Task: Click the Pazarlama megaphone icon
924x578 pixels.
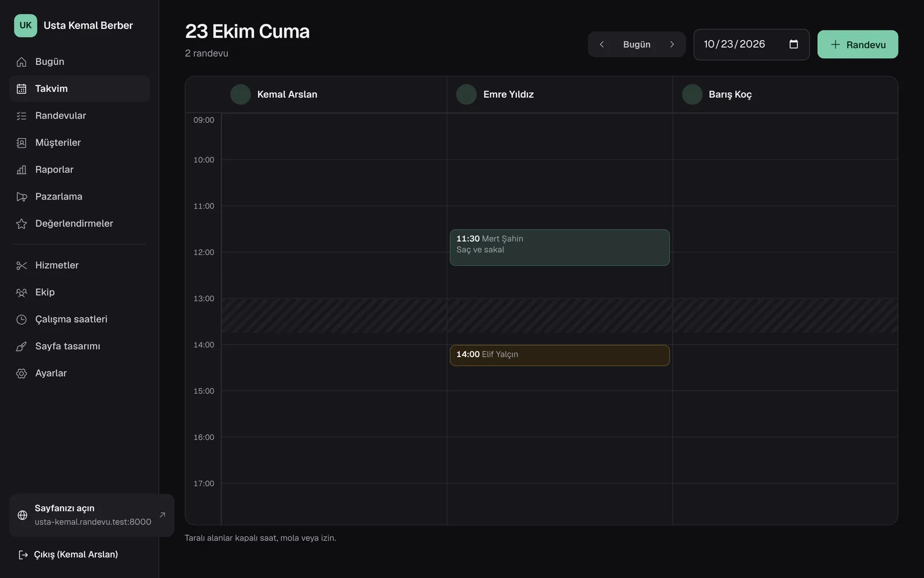Action: point(21,197)
